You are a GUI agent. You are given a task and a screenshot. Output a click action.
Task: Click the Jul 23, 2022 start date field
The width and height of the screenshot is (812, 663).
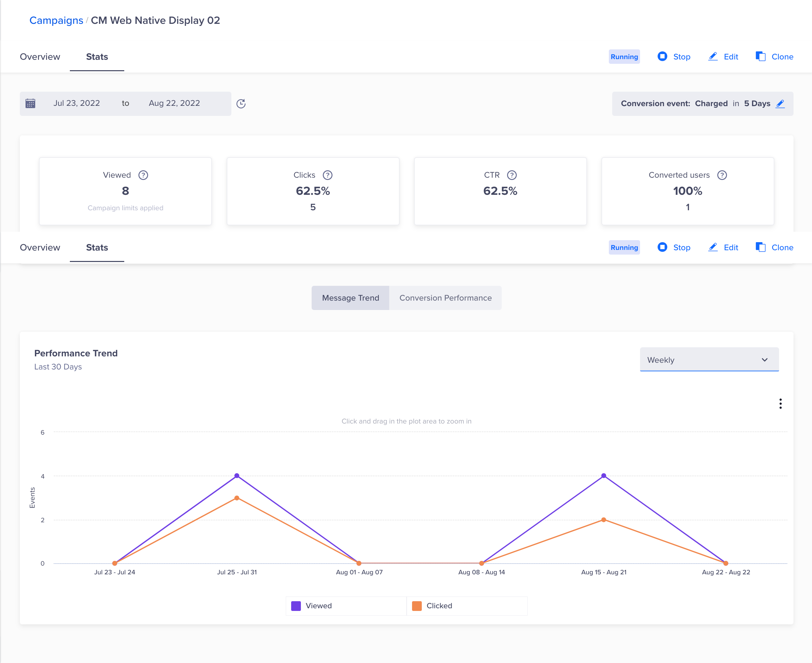tap(77, 103)
